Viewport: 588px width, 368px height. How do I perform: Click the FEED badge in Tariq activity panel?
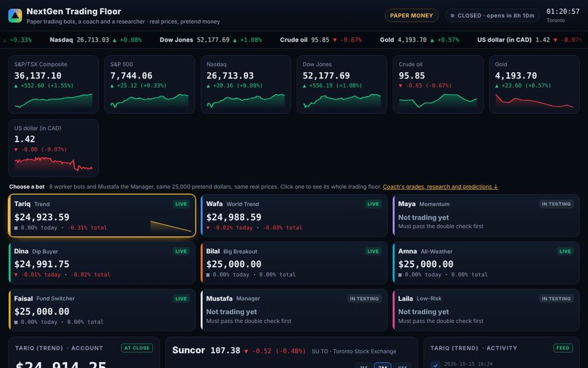click(563, 348)
